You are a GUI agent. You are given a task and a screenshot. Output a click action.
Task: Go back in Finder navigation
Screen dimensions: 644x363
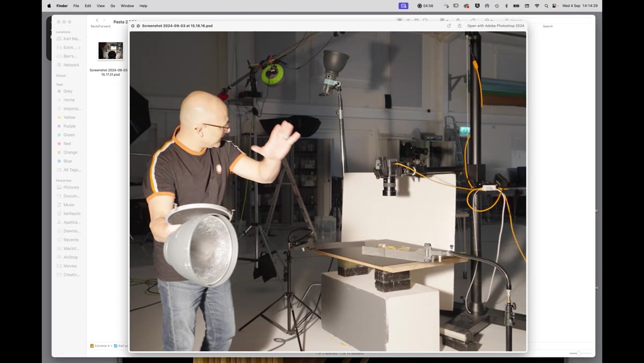97,20
